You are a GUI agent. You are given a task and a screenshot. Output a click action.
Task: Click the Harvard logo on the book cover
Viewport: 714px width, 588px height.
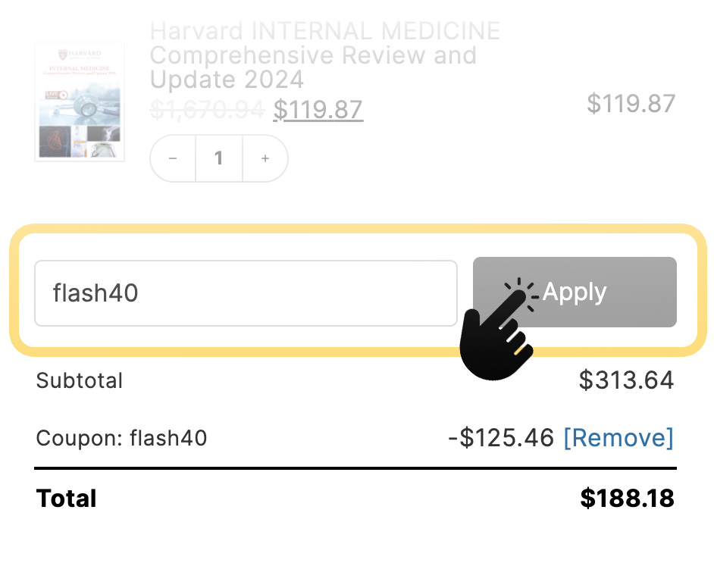pos(80,55)
